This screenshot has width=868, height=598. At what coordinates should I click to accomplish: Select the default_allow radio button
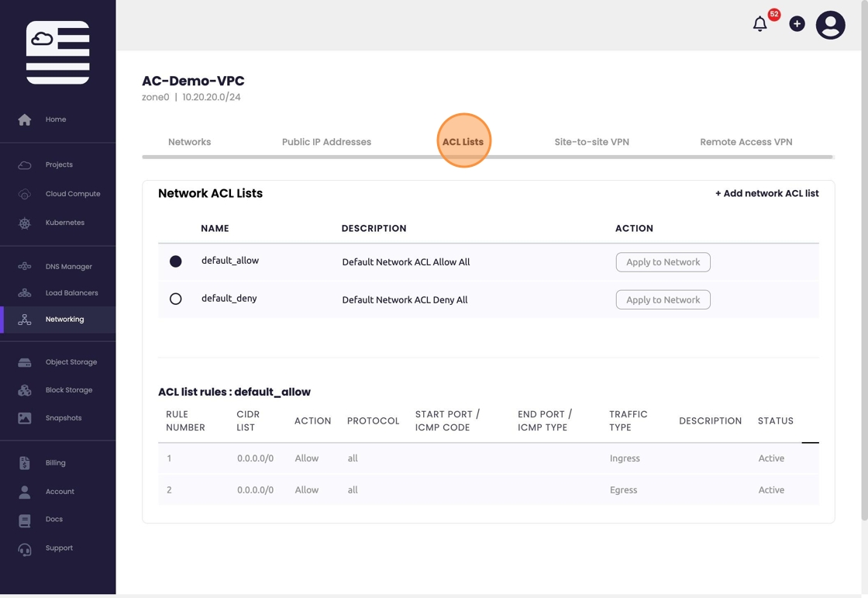[x=176, y=261]
